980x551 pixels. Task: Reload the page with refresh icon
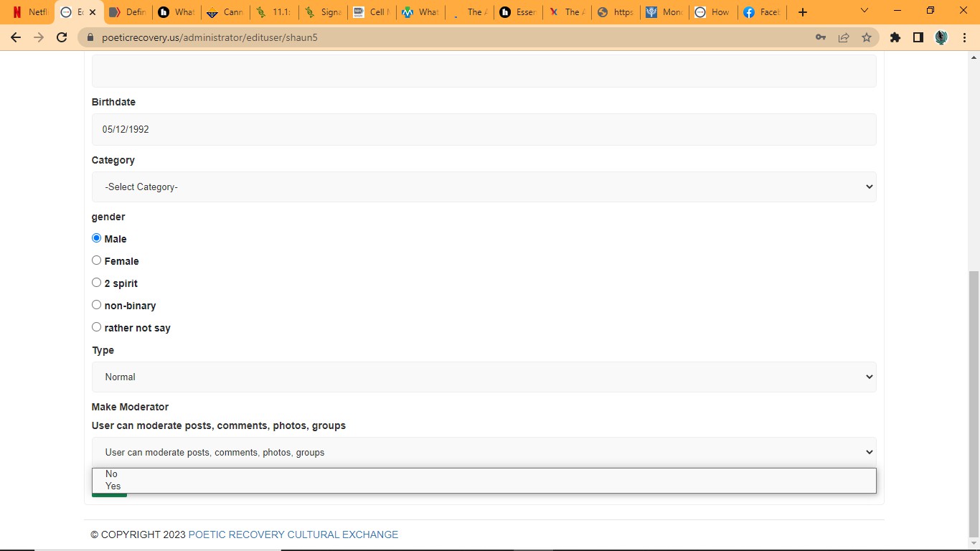coord(62,37)
